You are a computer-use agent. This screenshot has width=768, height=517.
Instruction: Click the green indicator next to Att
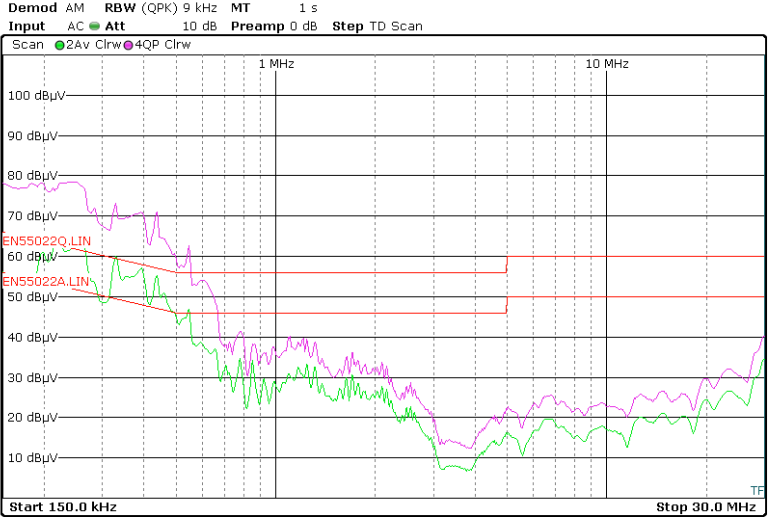[x=95, y=26]
